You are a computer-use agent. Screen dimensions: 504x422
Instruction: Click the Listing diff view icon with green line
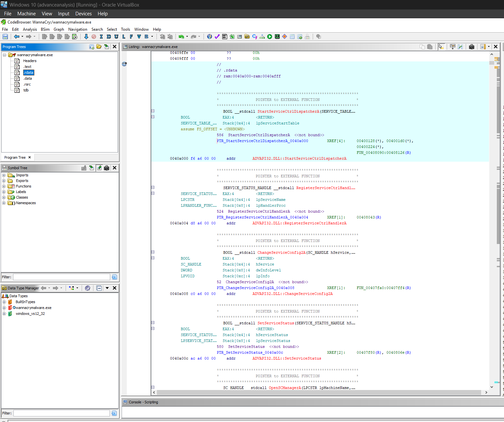point(460,47)
